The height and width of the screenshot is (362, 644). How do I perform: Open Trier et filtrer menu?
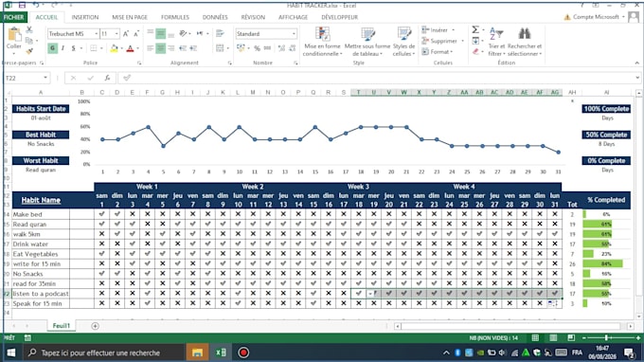[x=496, y=42]
